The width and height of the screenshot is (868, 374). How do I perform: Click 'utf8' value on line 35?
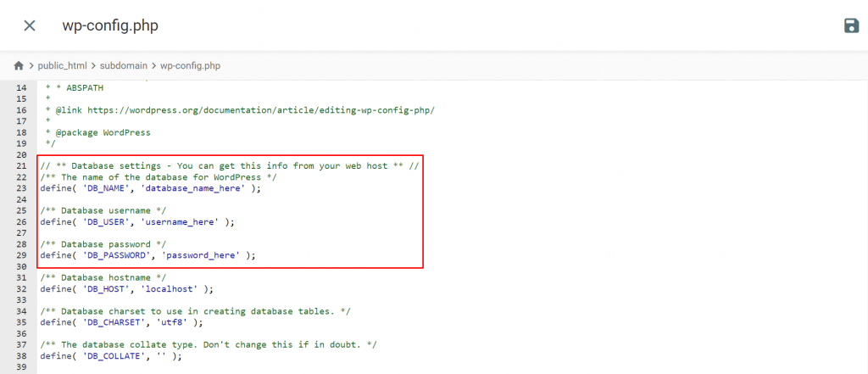coord(171,322)
